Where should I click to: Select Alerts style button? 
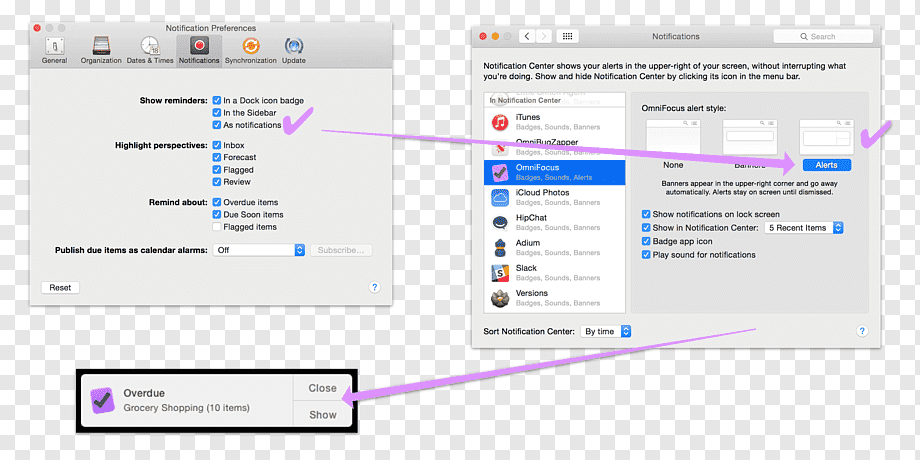pos(826,165)
